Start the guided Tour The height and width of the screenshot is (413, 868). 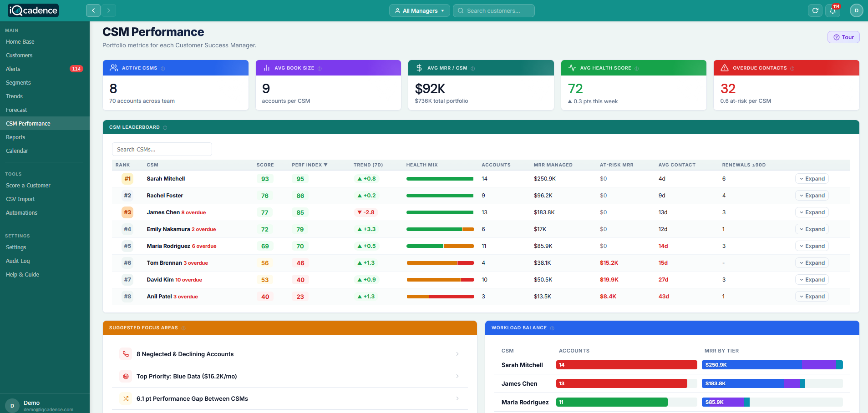pyautogui.click(x=843, y=37)
